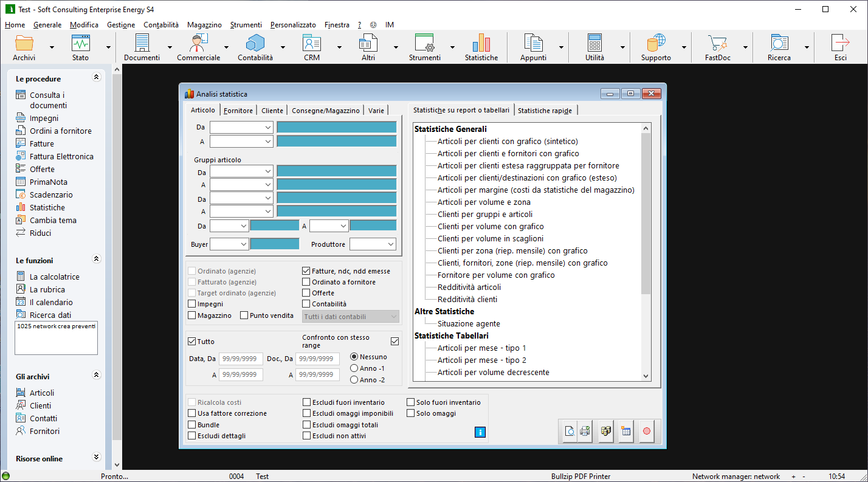
Task: Collapse the Le procedure panel
Action: 95,78
